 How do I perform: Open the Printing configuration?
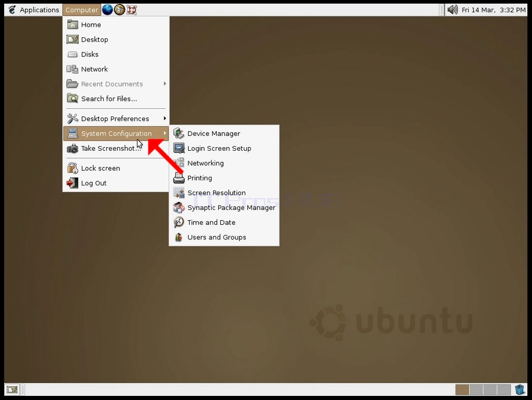224,178
